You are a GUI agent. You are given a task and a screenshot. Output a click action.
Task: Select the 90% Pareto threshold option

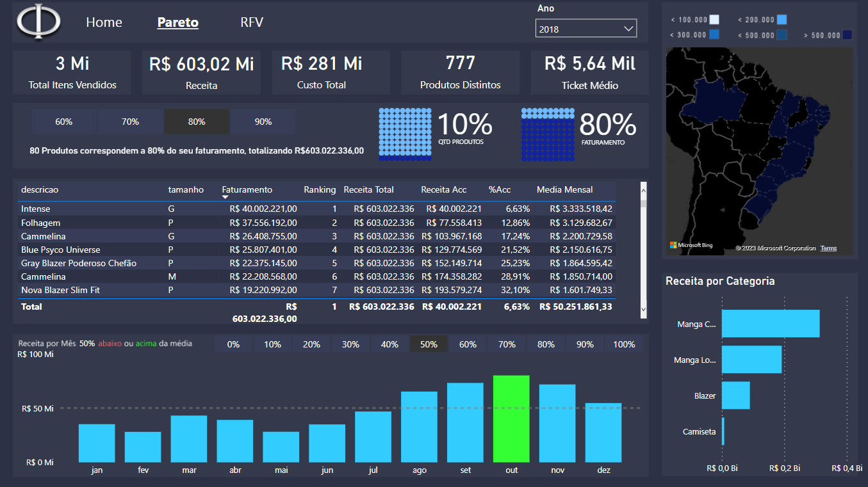pos(263,122)
